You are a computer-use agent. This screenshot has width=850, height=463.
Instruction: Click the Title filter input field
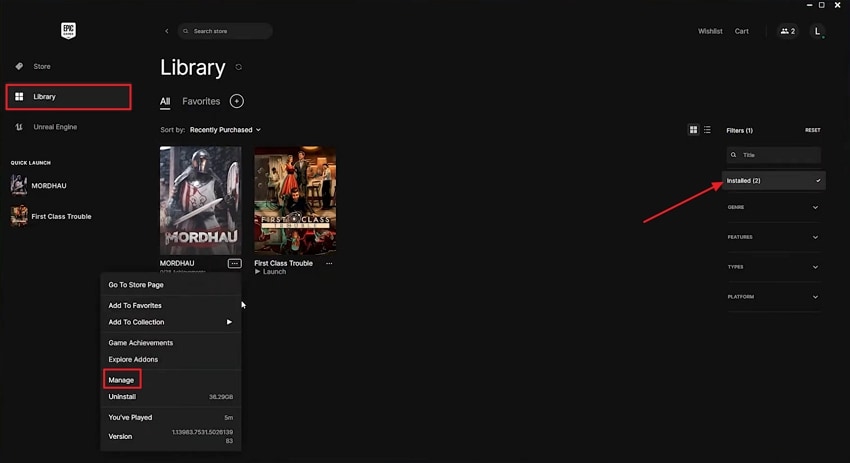coord(774,155)
